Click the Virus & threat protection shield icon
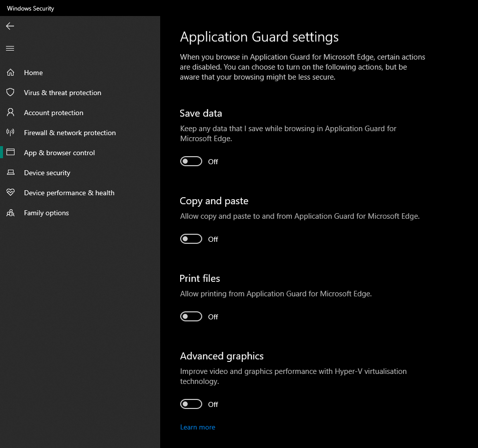 [x=10, y=93]
